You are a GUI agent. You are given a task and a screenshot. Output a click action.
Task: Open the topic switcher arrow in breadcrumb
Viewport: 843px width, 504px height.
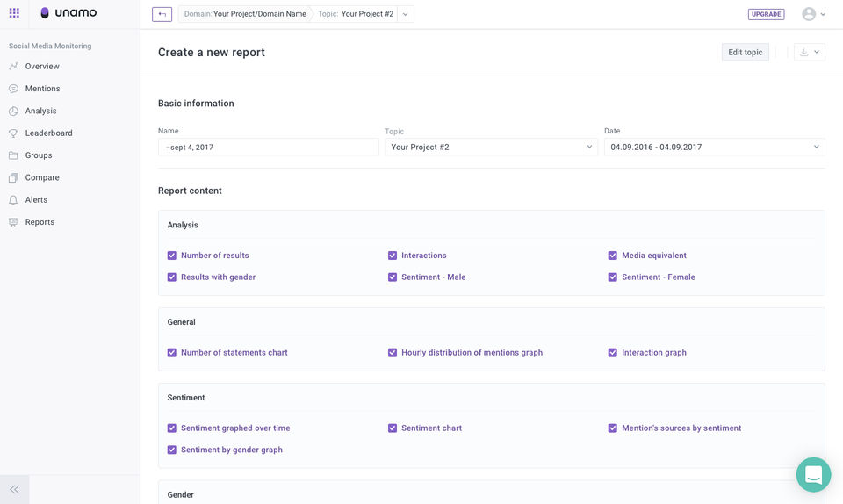(x=405, y=14)
